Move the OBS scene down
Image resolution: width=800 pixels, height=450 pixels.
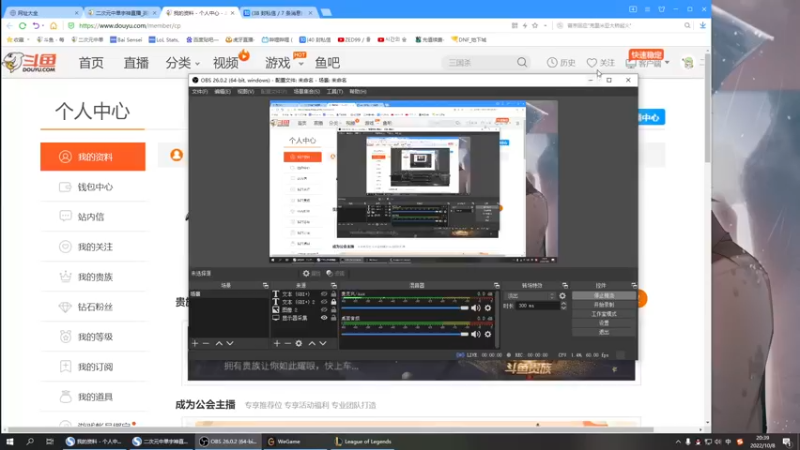[x=230, y=343]
